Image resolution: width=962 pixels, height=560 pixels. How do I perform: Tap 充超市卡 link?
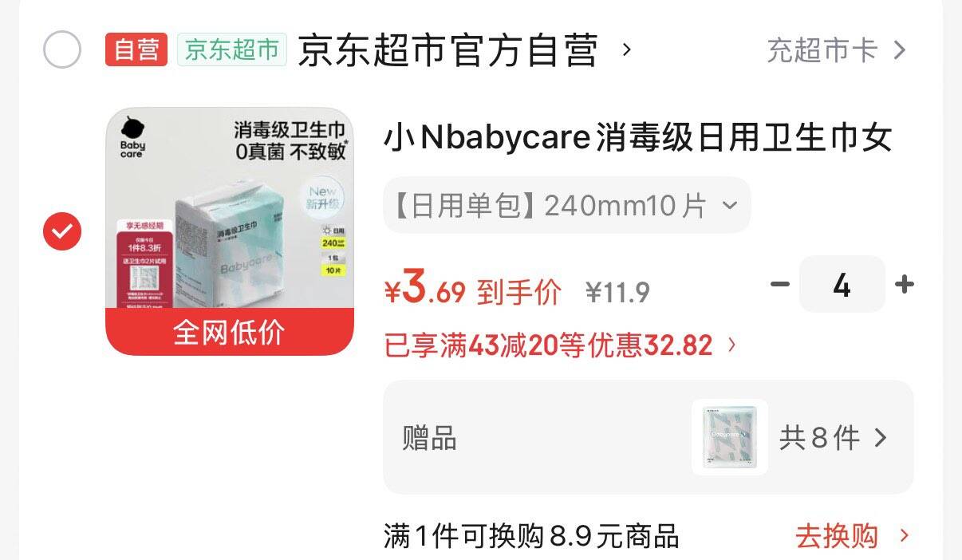[822, 50]
